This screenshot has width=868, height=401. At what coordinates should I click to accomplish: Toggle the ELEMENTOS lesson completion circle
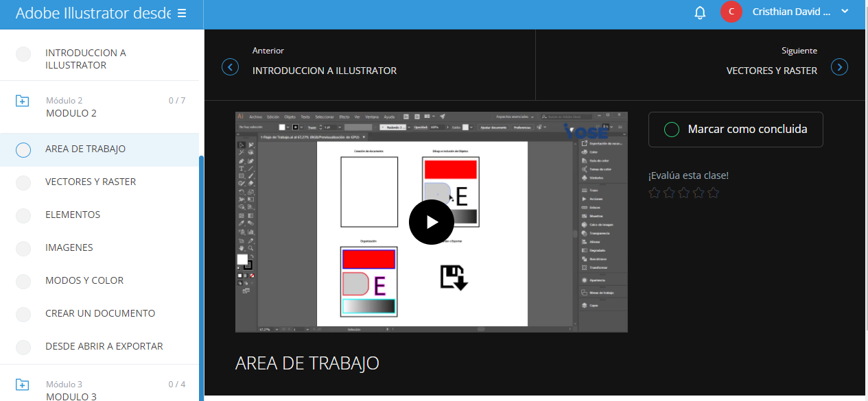pyautogui.click(x=23, y=215)
